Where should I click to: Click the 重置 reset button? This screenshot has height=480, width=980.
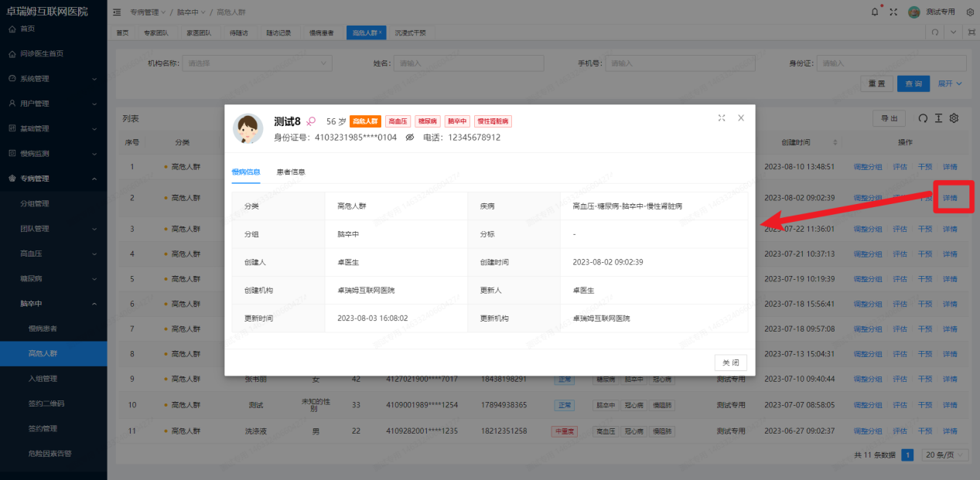[x=876, y=83]
